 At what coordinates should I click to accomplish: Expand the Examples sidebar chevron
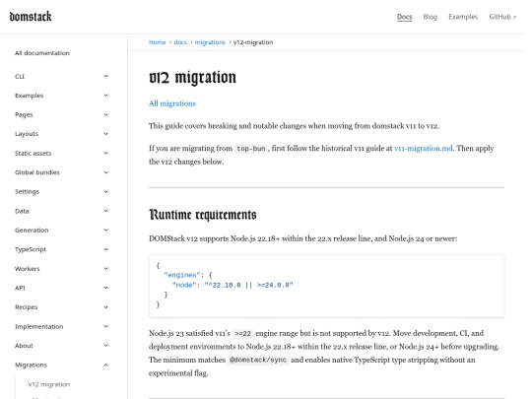click(x=105, y=96)
